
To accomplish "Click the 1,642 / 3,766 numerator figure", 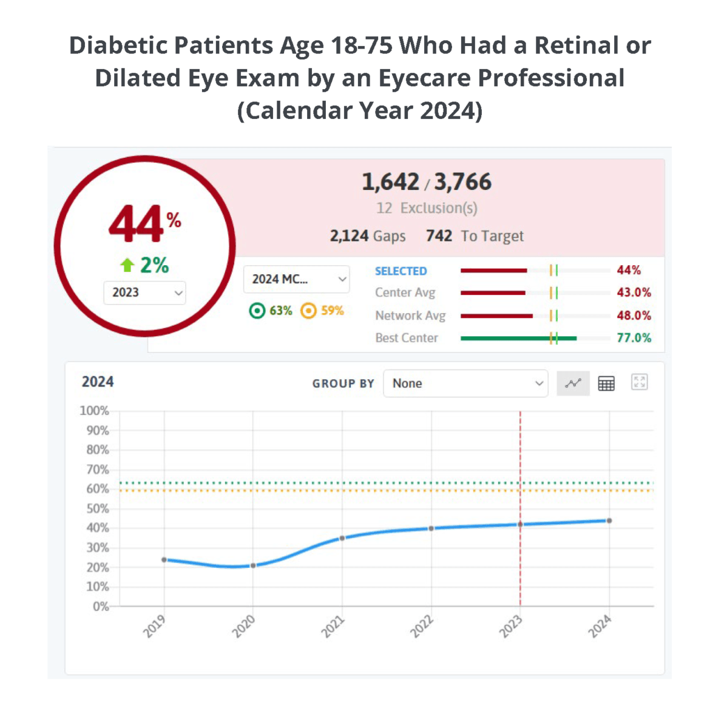I will click(x=391, y=182).
